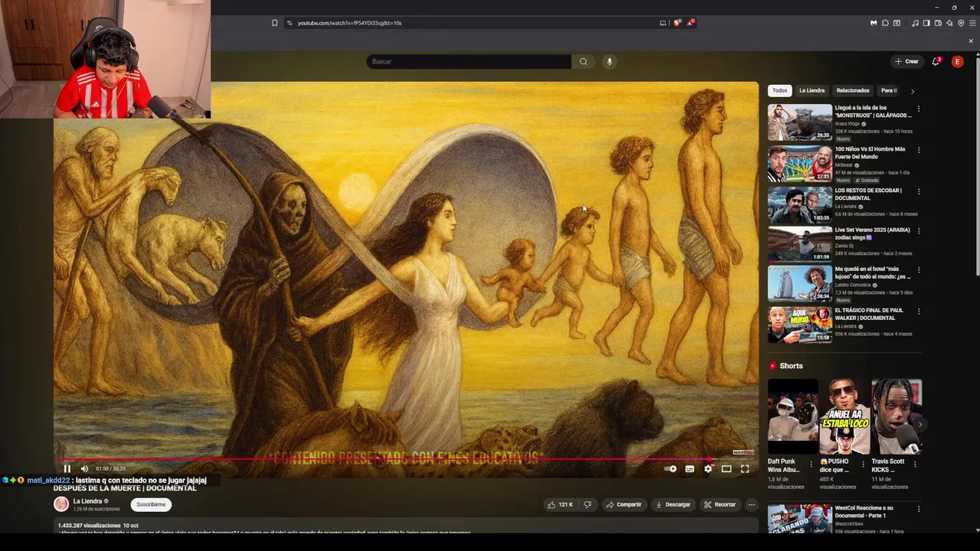Open options for the PUSHO short

pos(863,464)
